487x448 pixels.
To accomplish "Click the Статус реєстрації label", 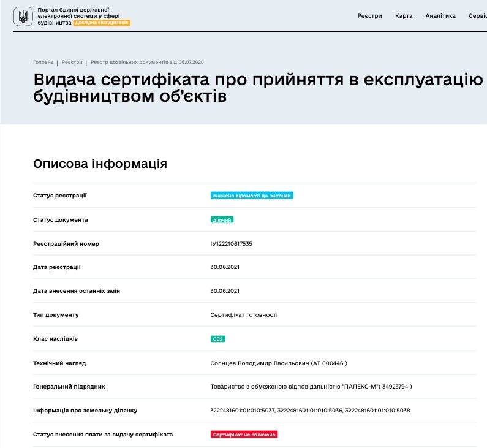I will 60,196.
